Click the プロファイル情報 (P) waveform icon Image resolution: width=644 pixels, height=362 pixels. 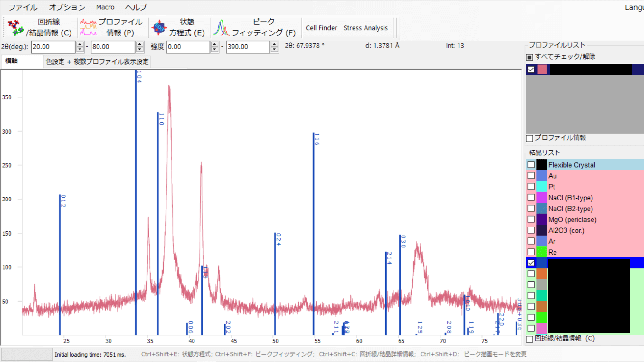point(88,27)
